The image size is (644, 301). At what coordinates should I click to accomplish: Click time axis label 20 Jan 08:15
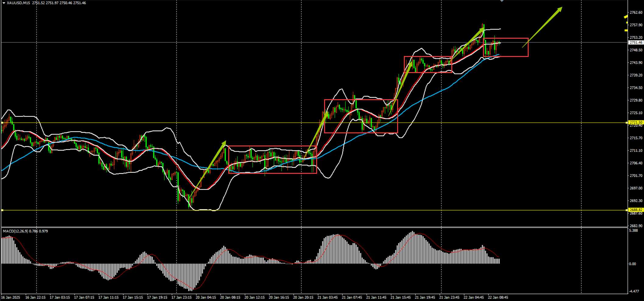(230, 297)
